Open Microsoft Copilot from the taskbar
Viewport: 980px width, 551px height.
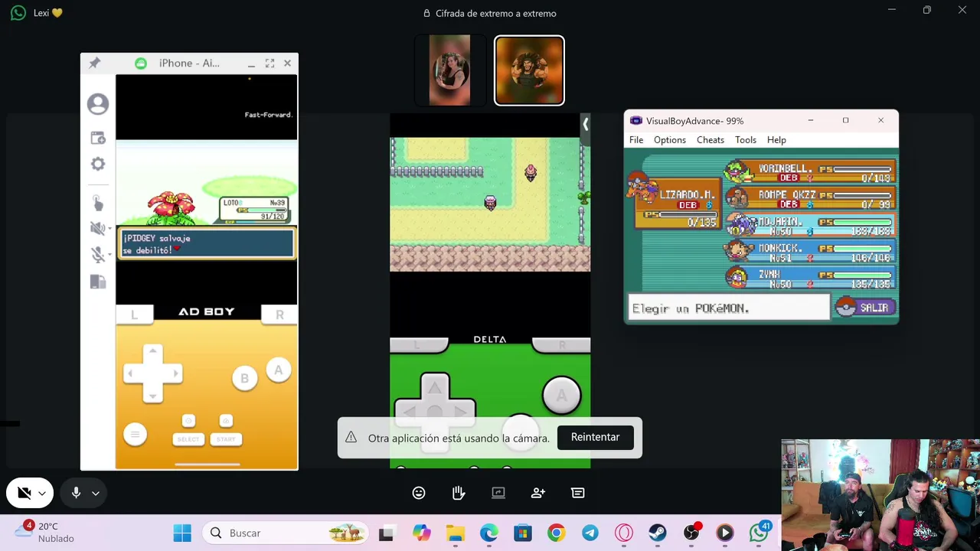pyautogui.click(x=421, y=533)
